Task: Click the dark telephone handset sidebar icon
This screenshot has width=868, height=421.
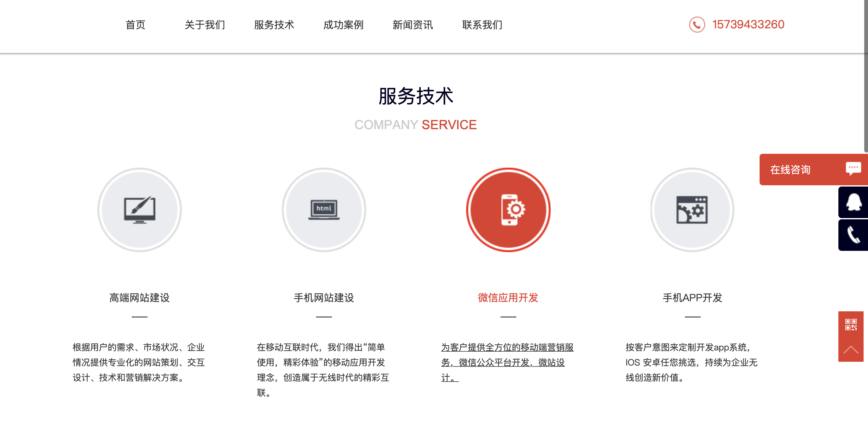Action: point(853,235)
